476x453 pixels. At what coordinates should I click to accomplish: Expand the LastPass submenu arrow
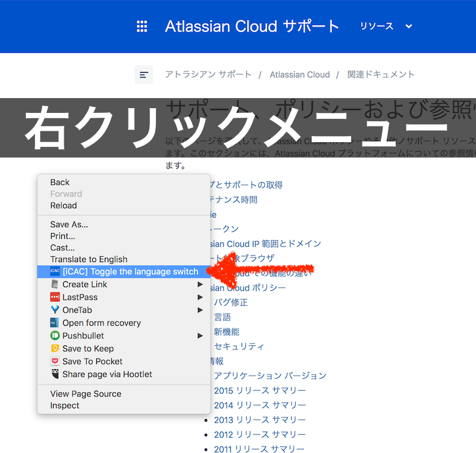(x=200, y=297)
